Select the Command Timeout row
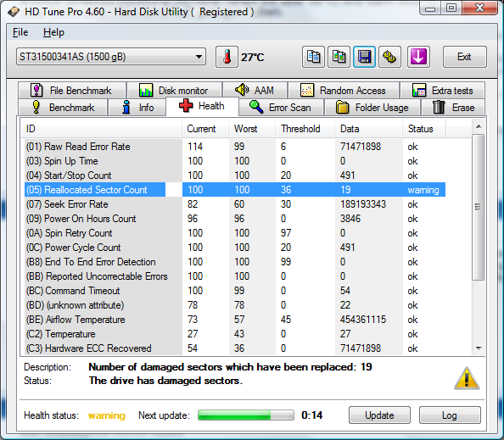Screen dimensions: 504x440 235,291
